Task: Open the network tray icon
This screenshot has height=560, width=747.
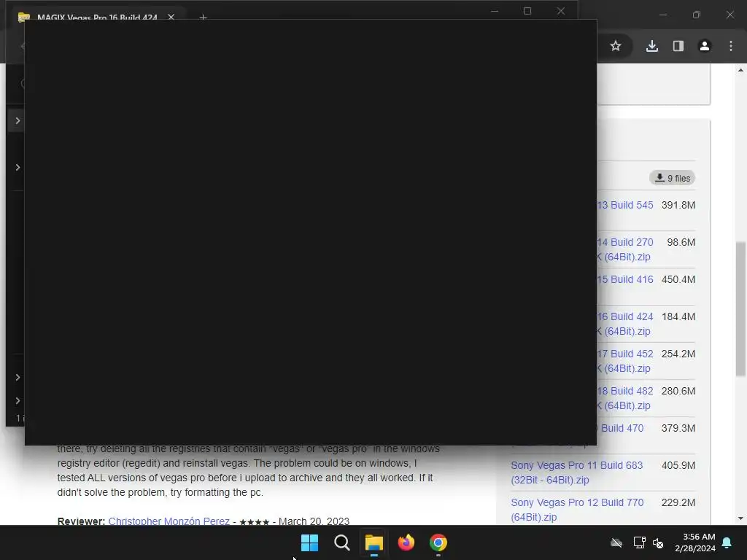Action: tap(639, 542)
